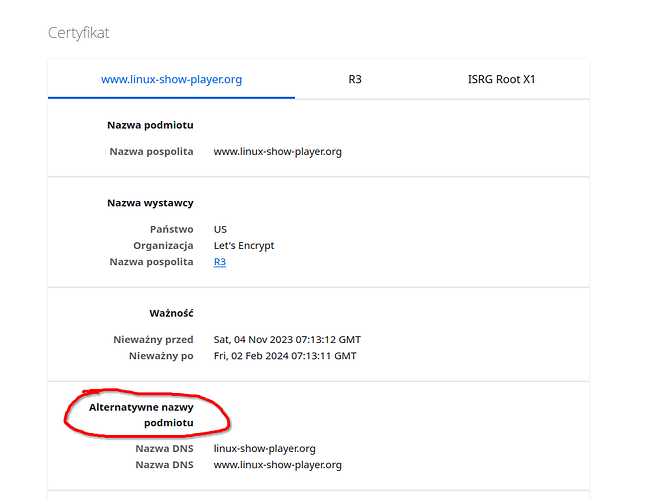This screenshot has width=661, height=500.
Task: Click the subject common name value www.linux-show-player.org
Action: click(x=277, y=152)
